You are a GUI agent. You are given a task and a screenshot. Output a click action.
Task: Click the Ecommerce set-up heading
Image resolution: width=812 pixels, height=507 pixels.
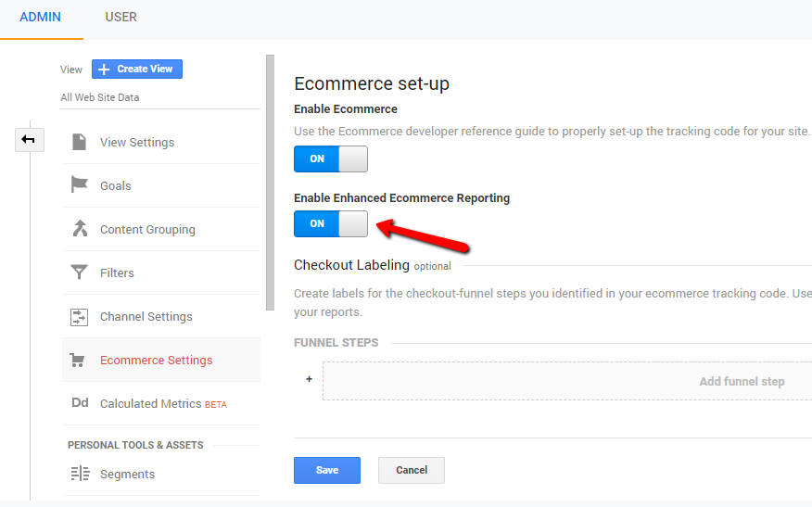point(372,83)
